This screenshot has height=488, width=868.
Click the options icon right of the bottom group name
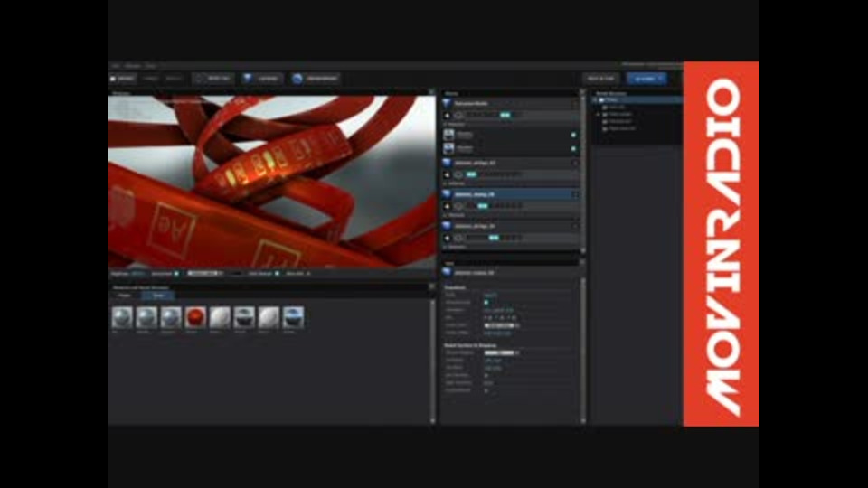pos(575,226)
